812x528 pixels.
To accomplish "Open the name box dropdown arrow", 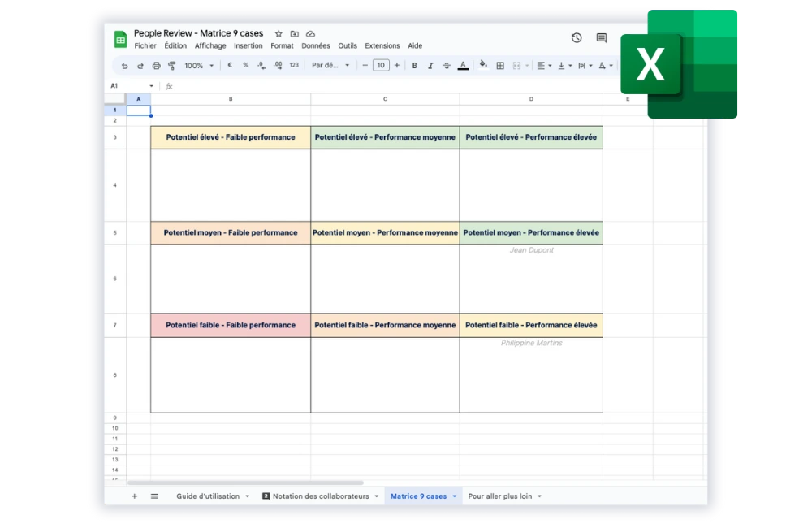I will 151,86.
